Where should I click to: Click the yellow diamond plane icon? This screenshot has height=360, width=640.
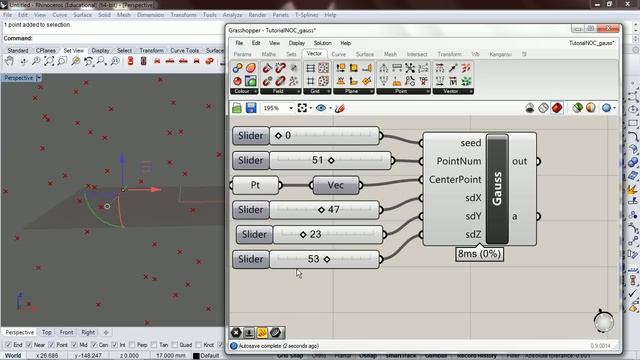pos(367,81)
